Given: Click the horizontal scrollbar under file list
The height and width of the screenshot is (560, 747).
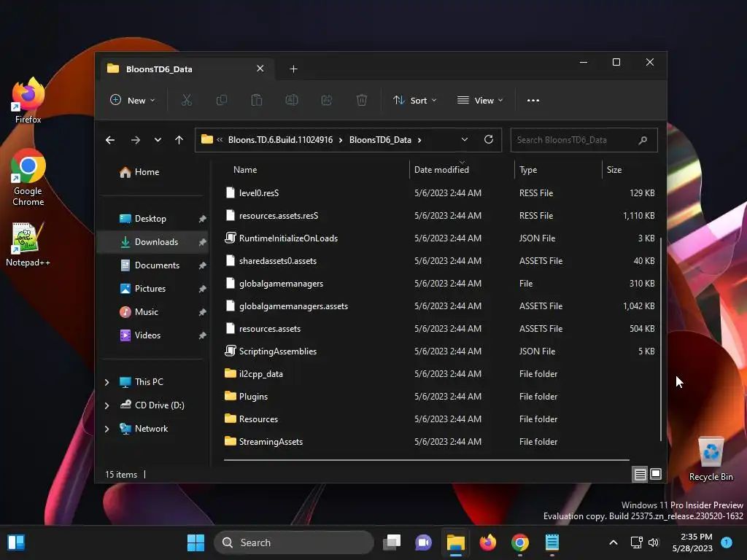Looking at the screenshot, I should [x=426, y=460].
